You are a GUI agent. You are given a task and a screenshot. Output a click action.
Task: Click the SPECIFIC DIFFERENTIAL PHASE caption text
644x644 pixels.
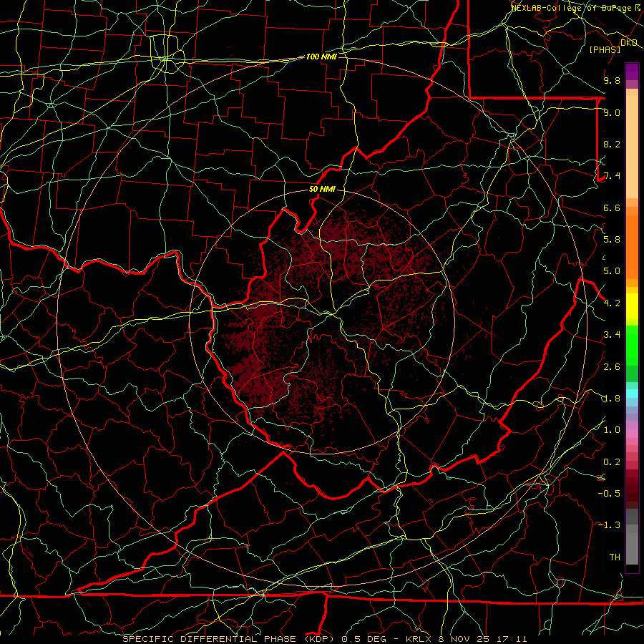click(209, 639)
